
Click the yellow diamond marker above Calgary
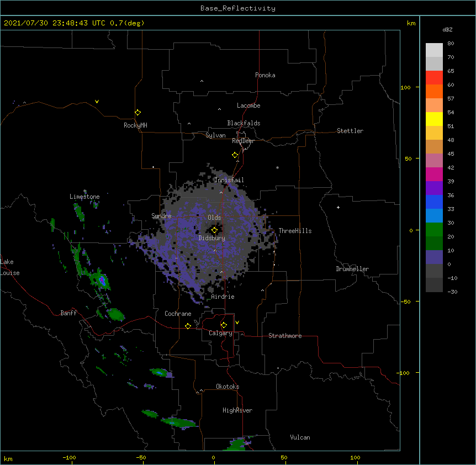pyautogui.click(x=224, y=325)
